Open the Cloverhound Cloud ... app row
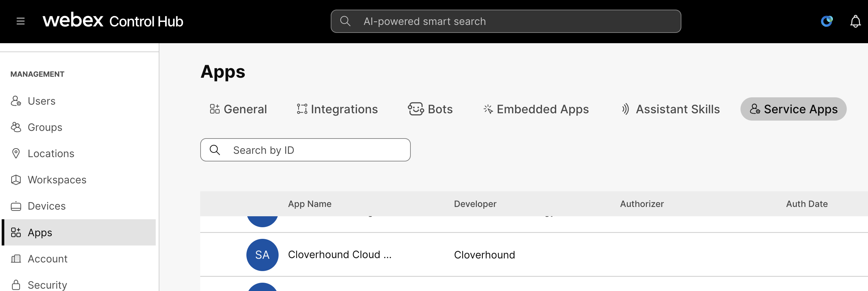Image resolution: width=868 pixels, height=291 pixels. 534,255
